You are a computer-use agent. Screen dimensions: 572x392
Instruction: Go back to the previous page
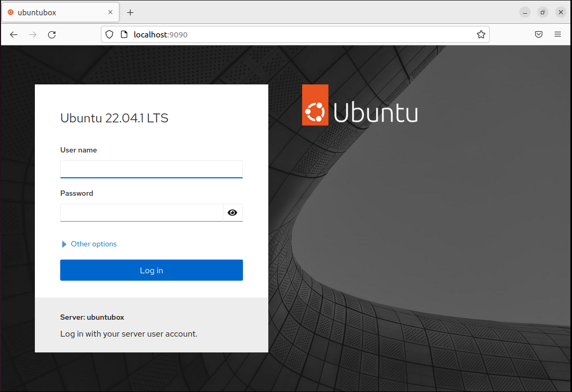pos(14,35)
